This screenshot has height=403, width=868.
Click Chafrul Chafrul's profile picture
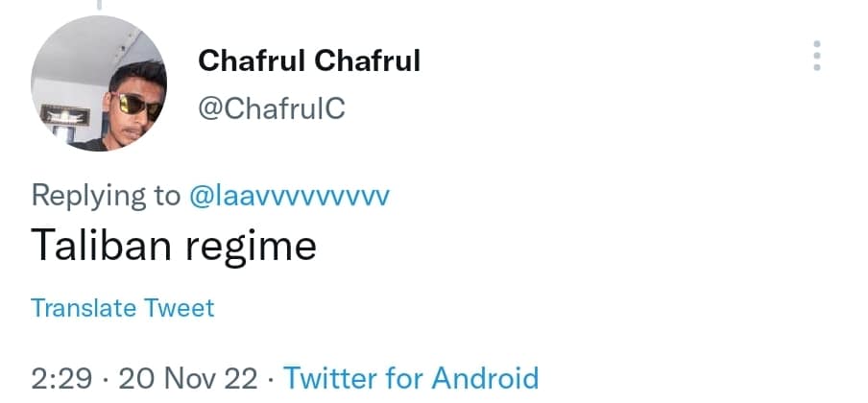pyautogui.click(x=99, y=85)
